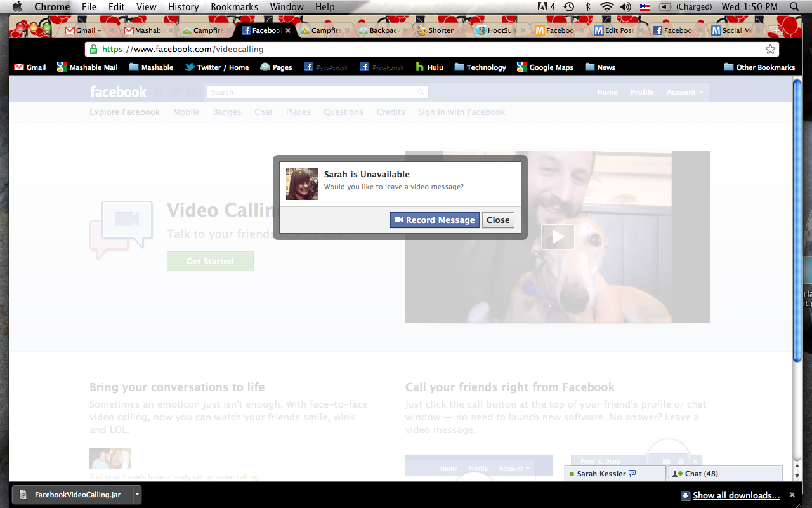Click the download arrow icon in downloads bar

(685, 495)
